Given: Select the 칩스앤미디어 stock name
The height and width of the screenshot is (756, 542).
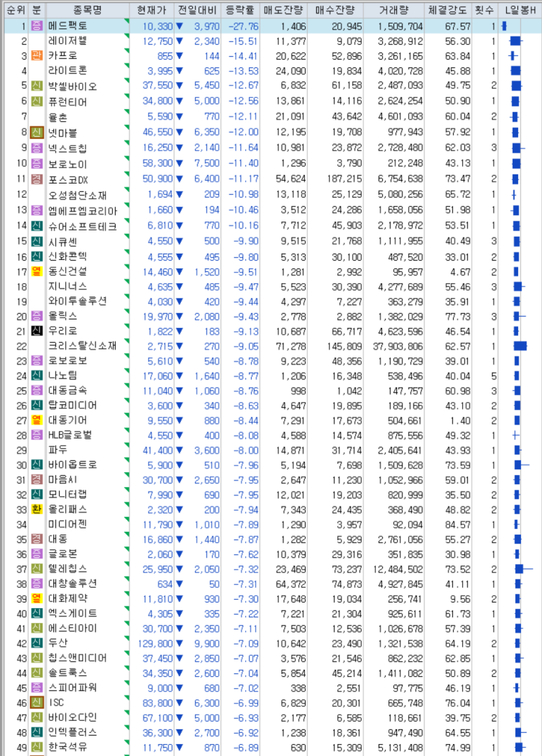Looking at the screenshot, I should pos(78,658).
